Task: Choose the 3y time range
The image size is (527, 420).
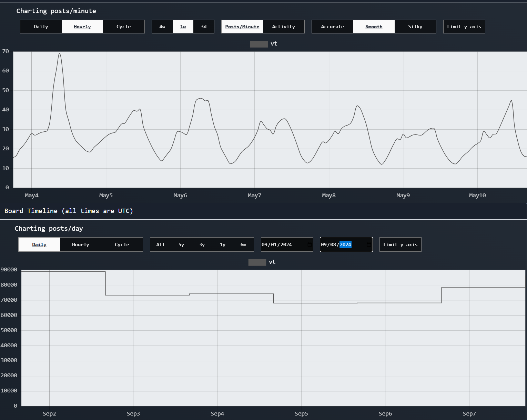Action: point(202,244)
